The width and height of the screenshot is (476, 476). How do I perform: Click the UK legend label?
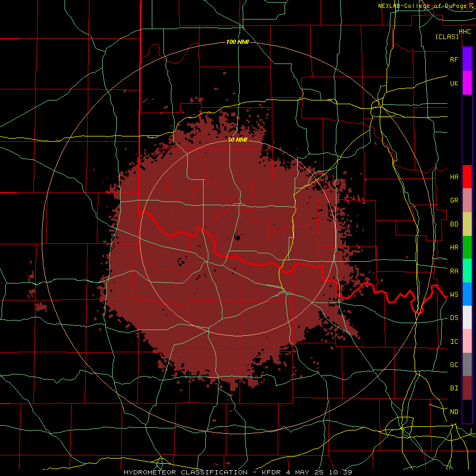coord(454,83)
